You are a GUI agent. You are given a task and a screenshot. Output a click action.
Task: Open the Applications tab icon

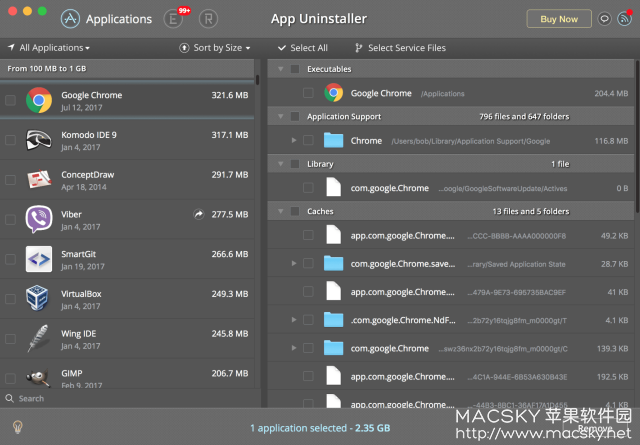coord(70,19)
